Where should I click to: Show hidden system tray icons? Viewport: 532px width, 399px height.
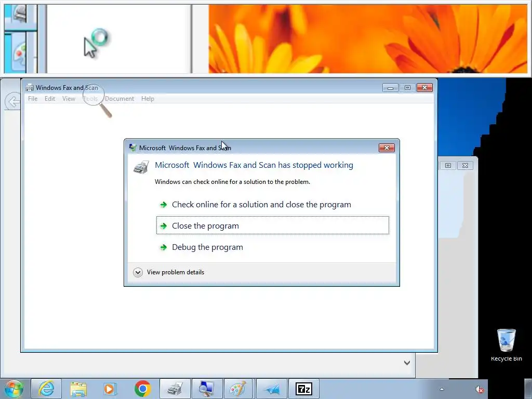pos(442,390)
